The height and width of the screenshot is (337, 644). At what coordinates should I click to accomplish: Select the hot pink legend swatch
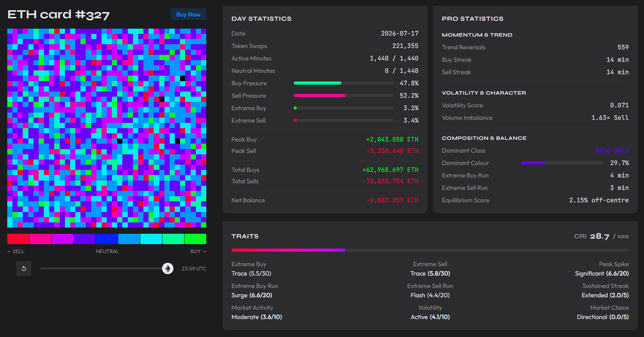(40, 239)
